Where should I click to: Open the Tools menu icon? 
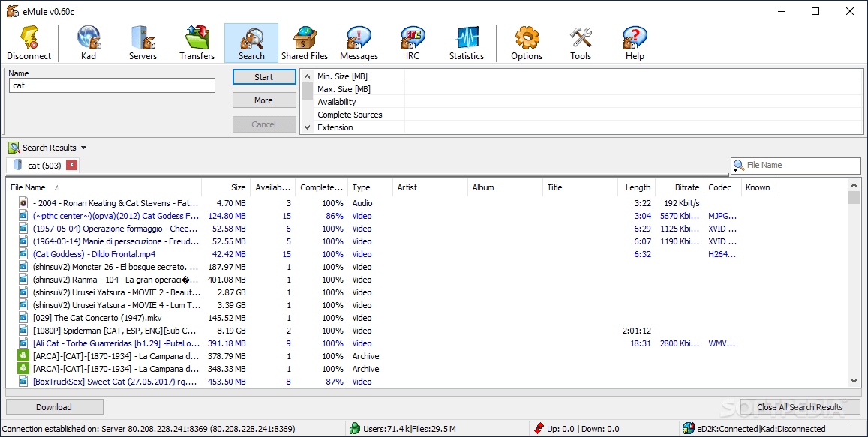581,43
